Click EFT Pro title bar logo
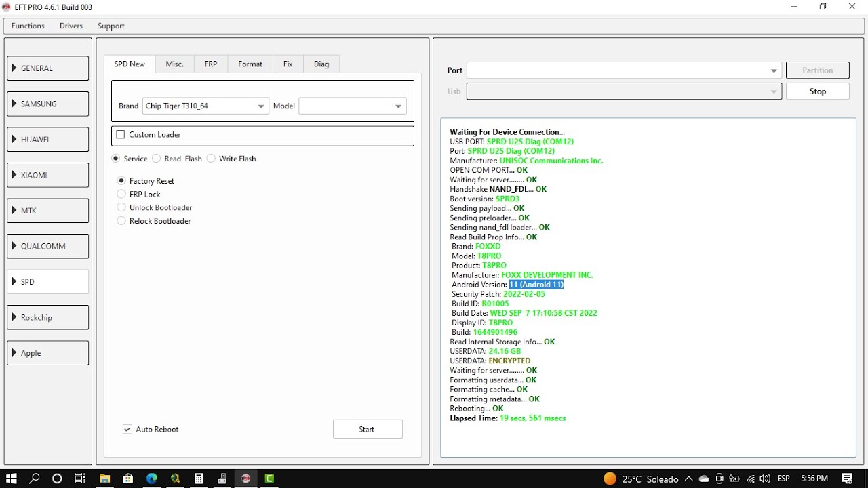The height and width of the screenshot is (488, 868). 7,7
